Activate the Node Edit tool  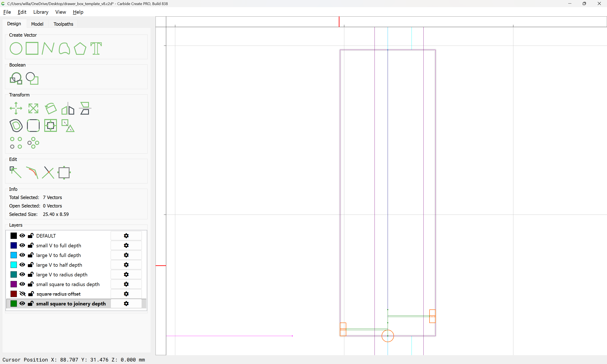pyautogui.click(x=15, y=173)
